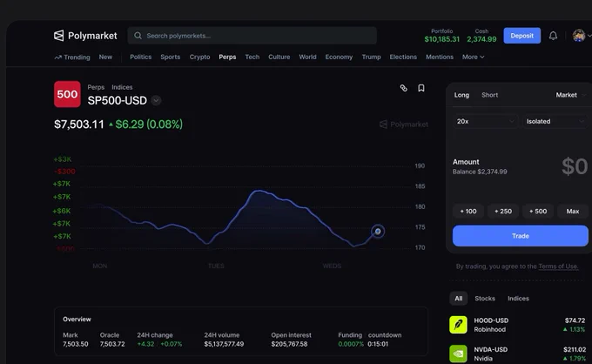Filter asset list by Indices tab

point(518,299)
